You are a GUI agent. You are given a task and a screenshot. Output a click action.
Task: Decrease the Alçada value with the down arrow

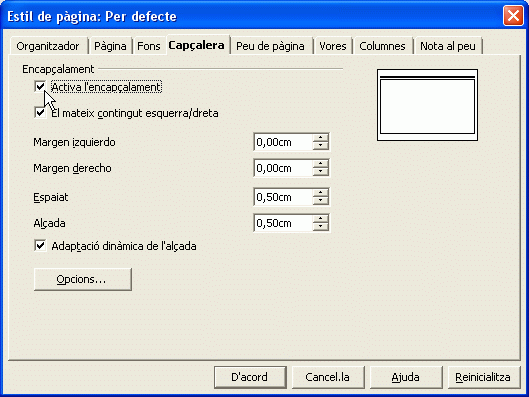point(320,227)
